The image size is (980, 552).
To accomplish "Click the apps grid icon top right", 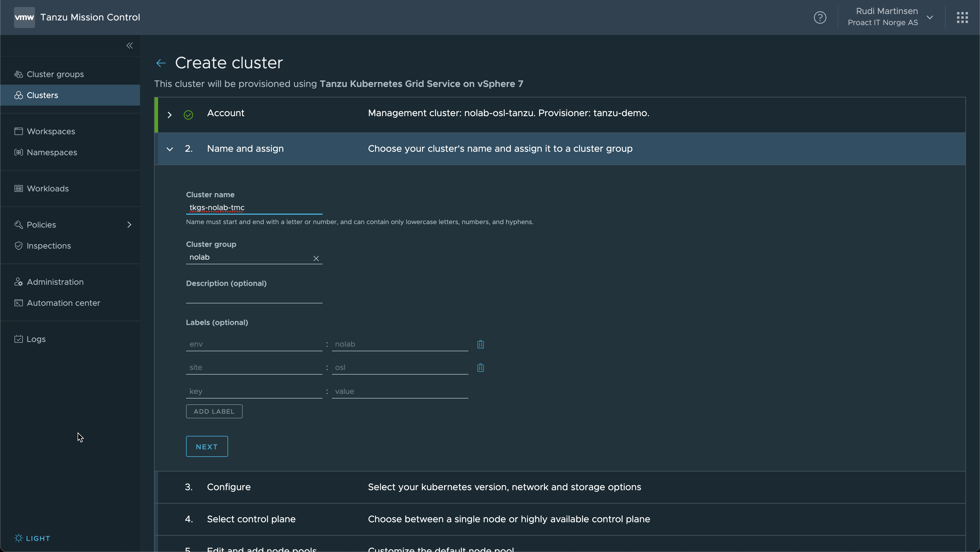I will click(x=963, y=18).
